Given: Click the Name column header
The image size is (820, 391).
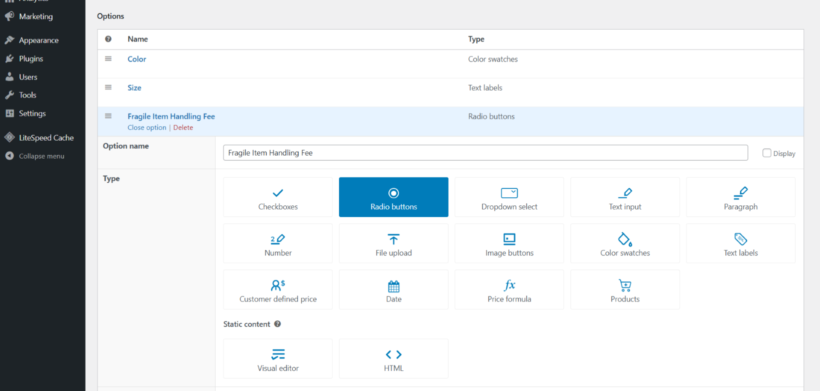Looking at the screenshot, I should point(138,39).
